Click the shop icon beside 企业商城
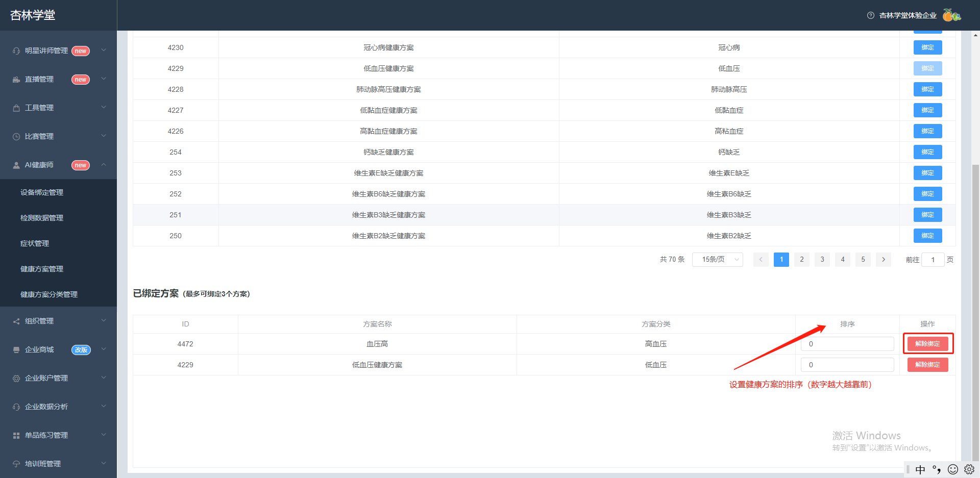The image size is (980, 478). 16,350
